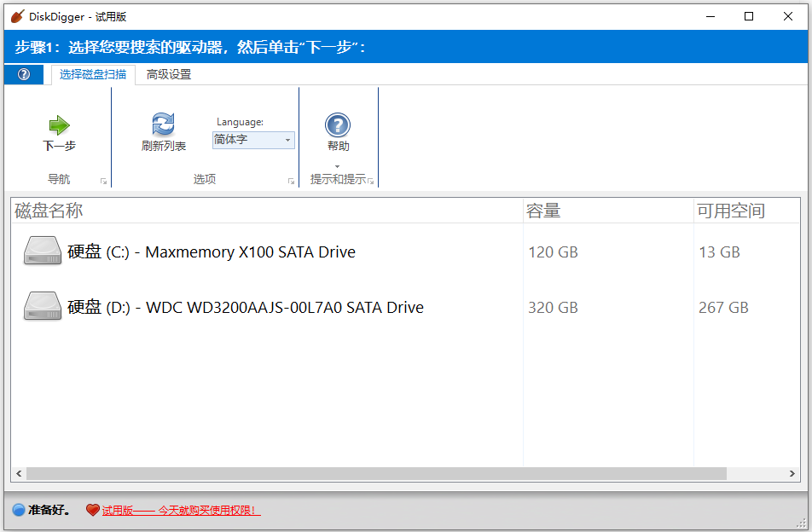Click the 准备好 status text
The image size is (812, 532).
49,511
